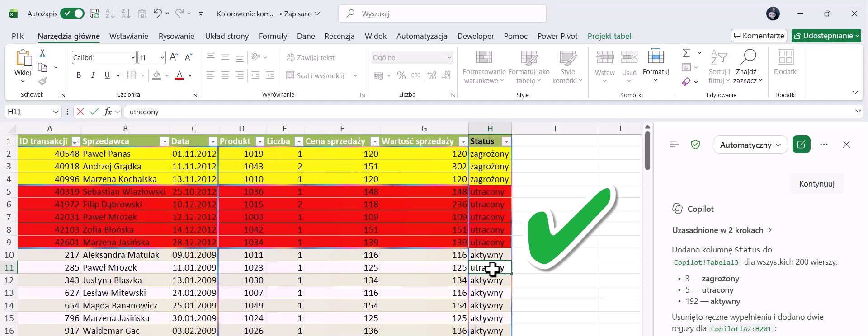Switch to Projekt tabeli tab

tap(610, 36)
